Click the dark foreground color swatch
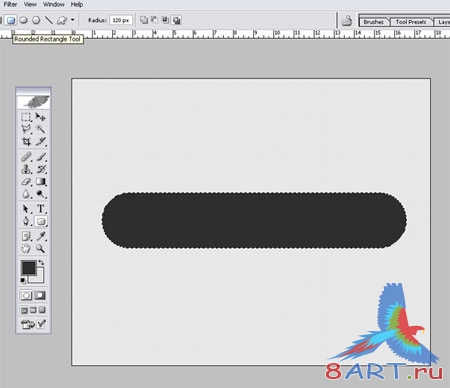The height and width of the screenshot is (388, 450). click(x=28, y=267)
